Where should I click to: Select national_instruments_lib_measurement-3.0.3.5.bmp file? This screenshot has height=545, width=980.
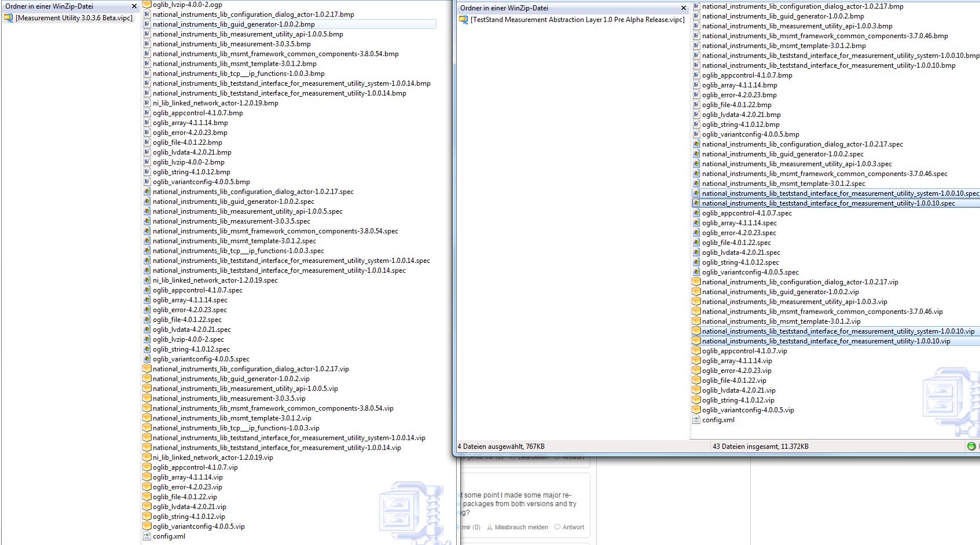[x=232, y=44]
